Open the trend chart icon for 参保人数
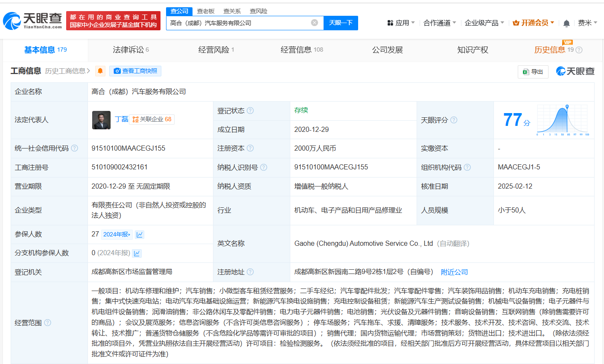 [140, 234]
